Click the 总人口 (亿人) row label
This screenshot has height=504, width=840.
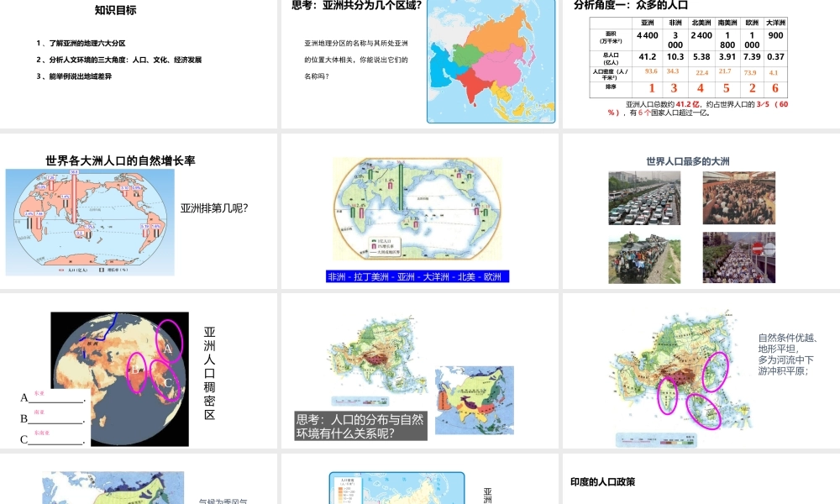coord(612,59)
